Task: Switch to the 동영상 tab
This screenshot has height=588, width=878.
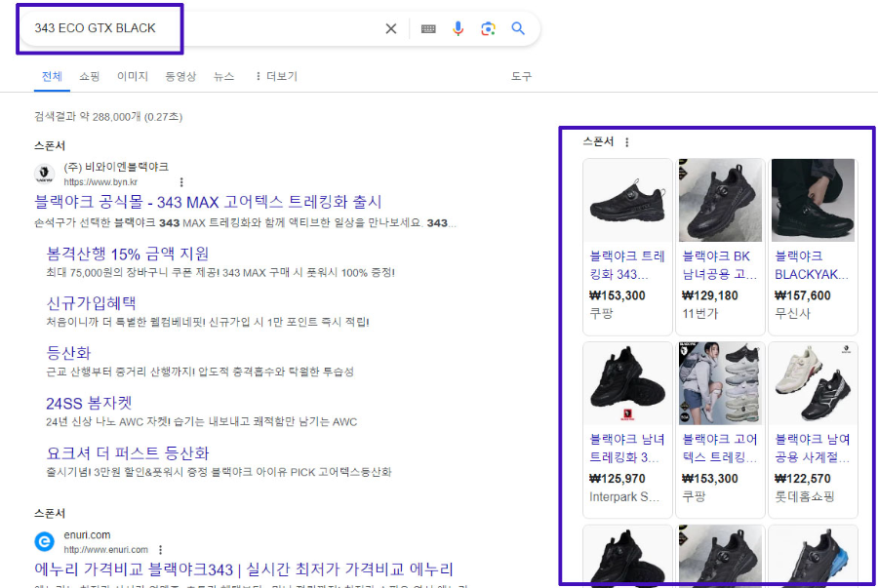Action: pyautogui.click(x=180, y=76)
